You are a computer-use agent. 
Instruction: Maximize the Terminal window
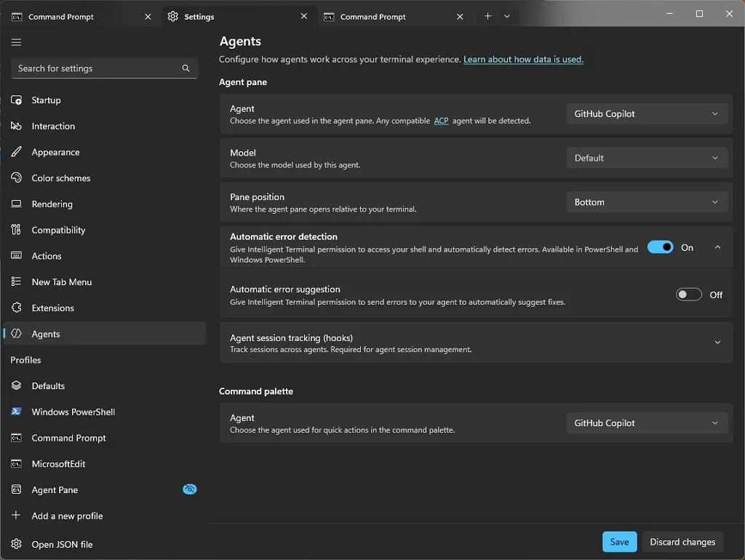699,14
